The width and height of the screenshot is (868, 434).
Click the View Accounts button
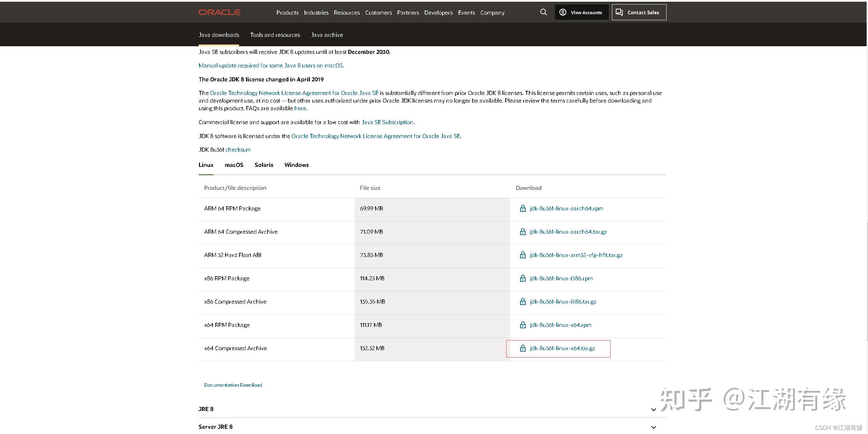tap(581, 13)
